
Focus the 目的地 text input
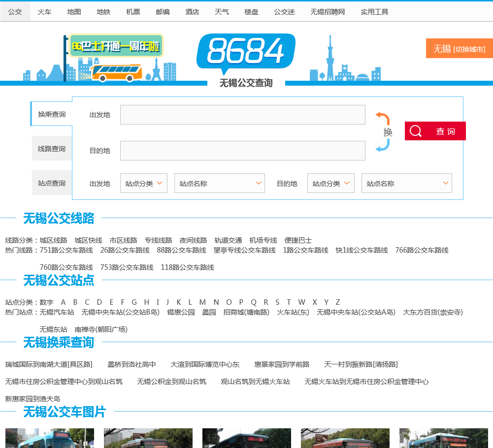click(x=242, y=151)
